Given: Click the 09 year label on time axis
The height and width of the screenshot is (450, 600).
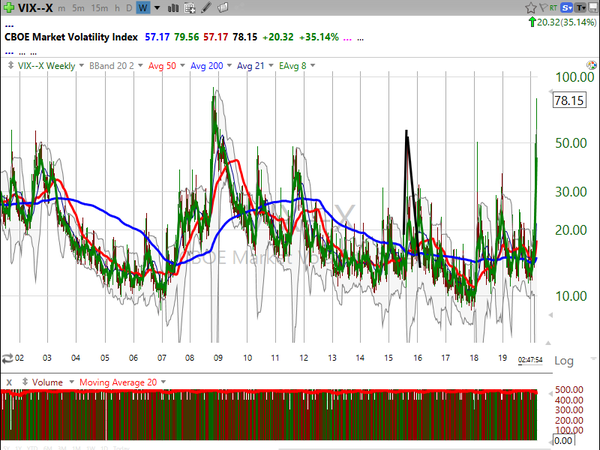Looking at the screenshot, I should click(218, 358).
